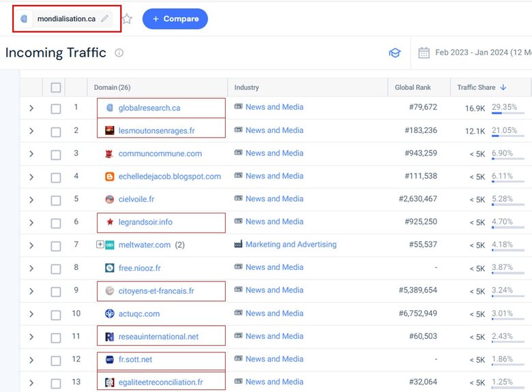This screenshot has height=392, width=532.
Task: Expand the actuqc.com row chevron
Action: [x=31, y=314]
